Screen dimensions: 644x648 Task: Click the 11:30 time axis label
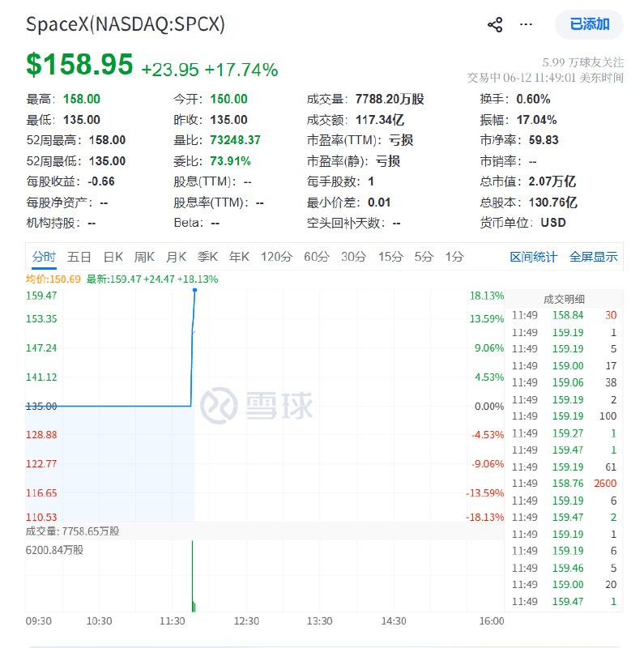[173, 621]
